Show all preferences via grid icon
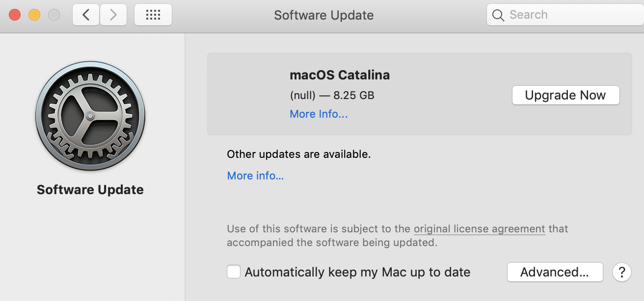This screenshot has width=644, height=301. (x=153, y=15)
